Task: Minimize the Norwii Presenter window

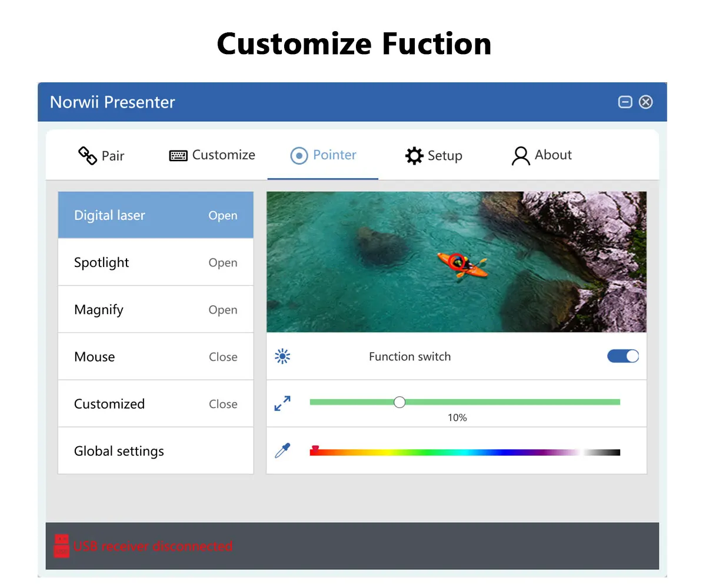Action: (625, 102)
